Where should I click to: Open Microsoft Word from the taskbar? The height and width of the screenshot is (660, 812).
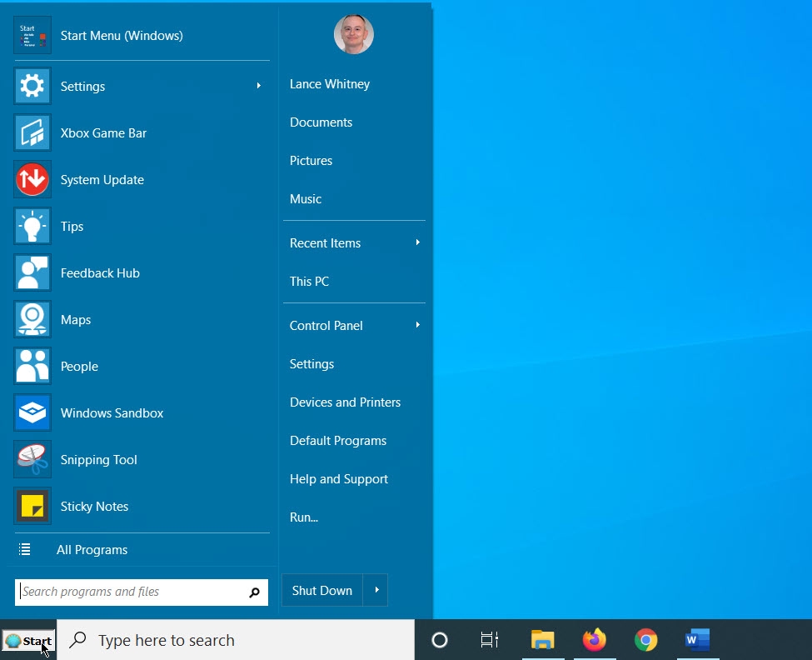[x=697, y=640]
